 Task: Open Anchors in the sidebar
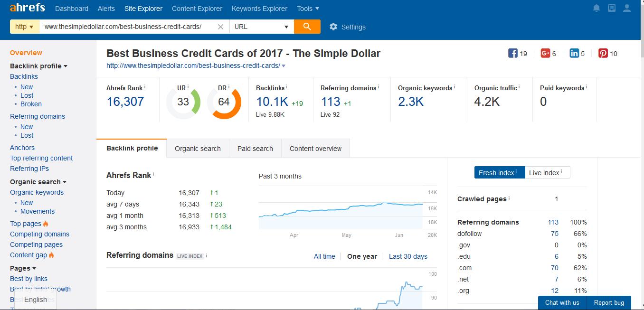22,148
